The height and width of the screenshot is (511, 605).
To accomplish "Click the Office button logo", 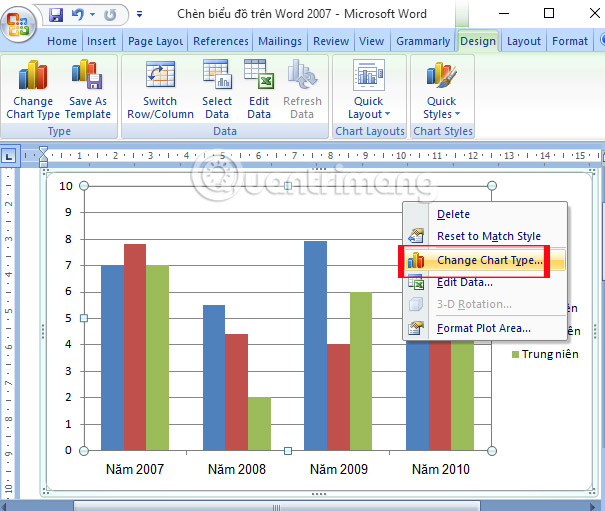I will [x=18, y=25].
